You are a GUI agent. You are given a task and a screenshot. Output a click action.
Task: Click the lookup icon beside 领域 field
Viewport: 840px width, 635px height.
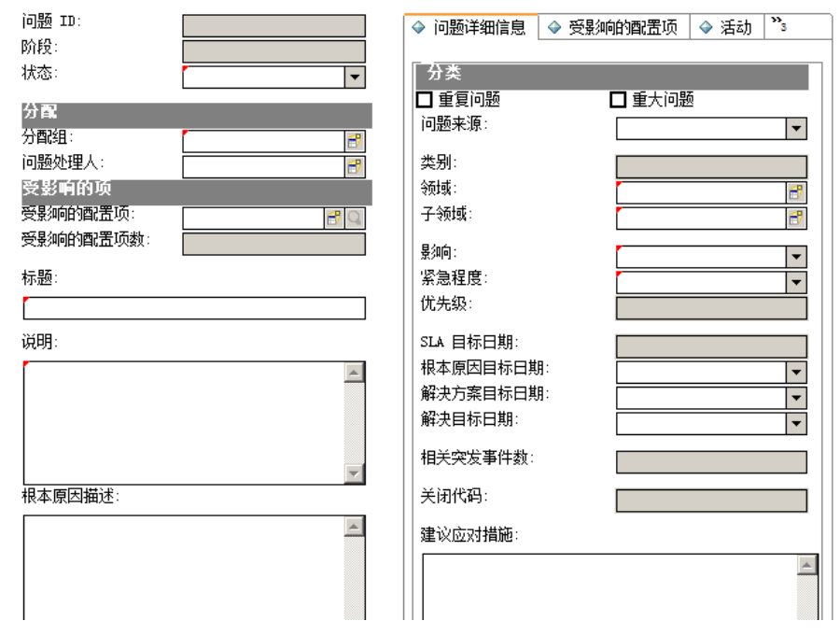pos(796,192)
